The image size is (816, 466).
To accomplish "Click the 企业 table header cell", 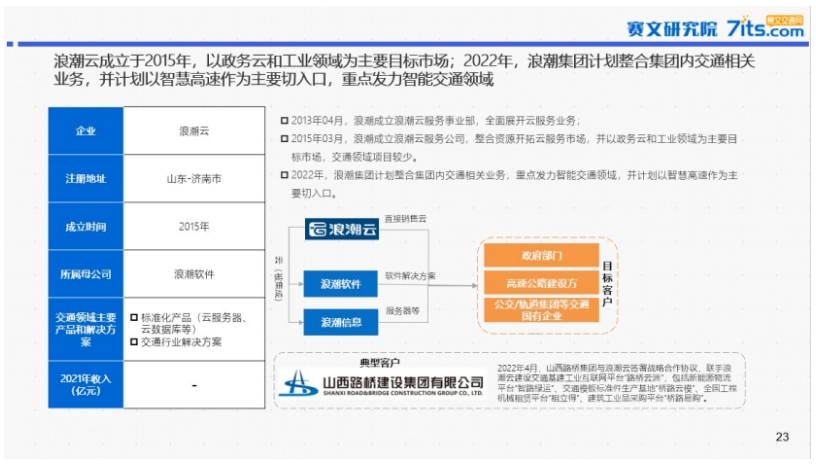I will pyautogui.click(x=86, y=131).
